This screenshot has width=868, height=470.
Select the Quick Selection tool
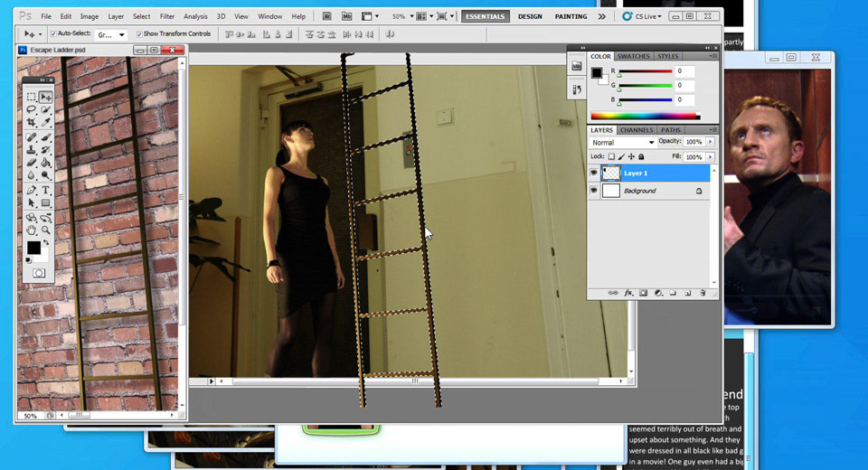(45, 109)
